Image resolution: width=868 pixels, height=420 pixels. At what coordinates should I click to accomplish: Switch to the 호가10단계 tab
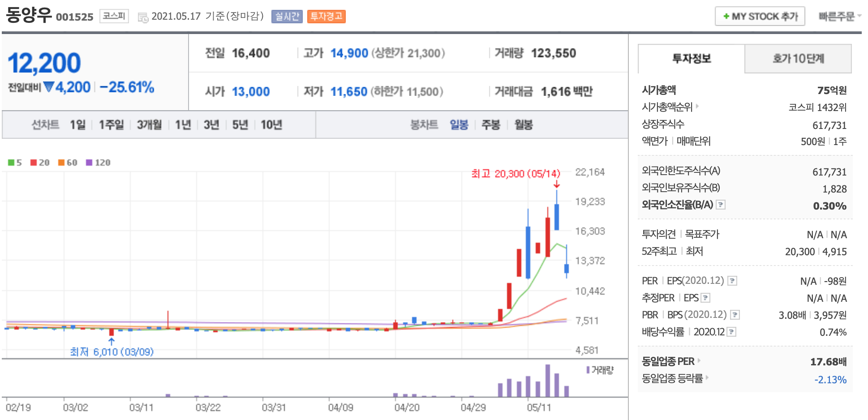click(x=798, y=59)
